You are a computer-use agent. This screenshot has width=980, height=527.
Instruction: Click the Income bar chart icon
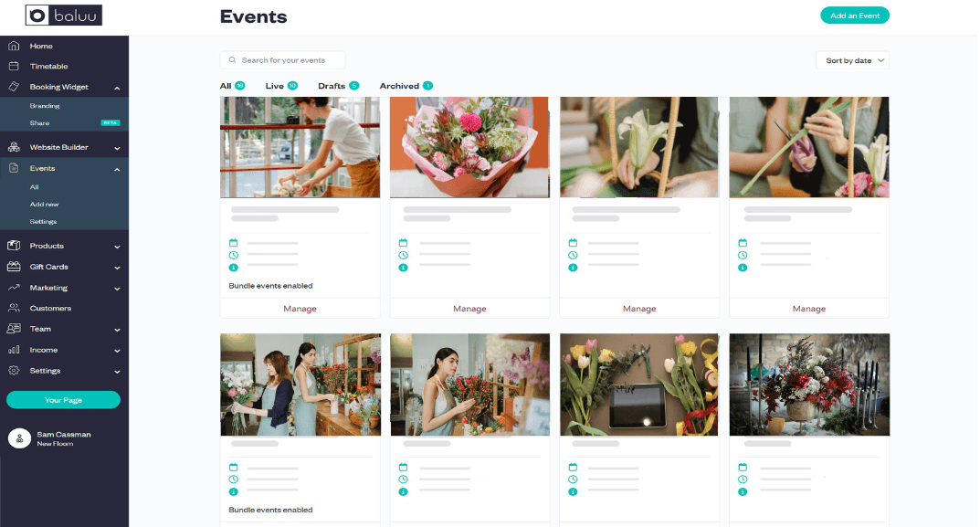tap(14, 350)
